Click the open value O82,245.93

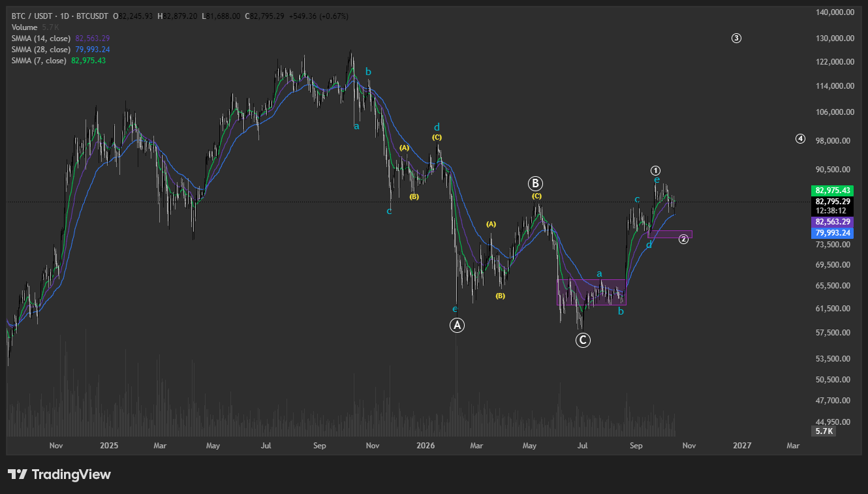pyautogui.click(x=132, y=16)
